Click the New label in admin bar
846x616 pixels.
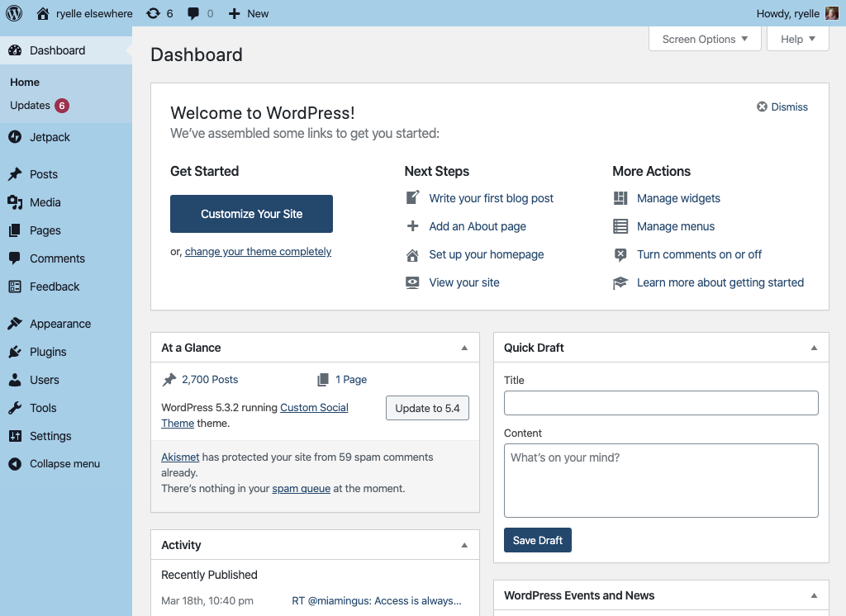click(x=258, y=13)
